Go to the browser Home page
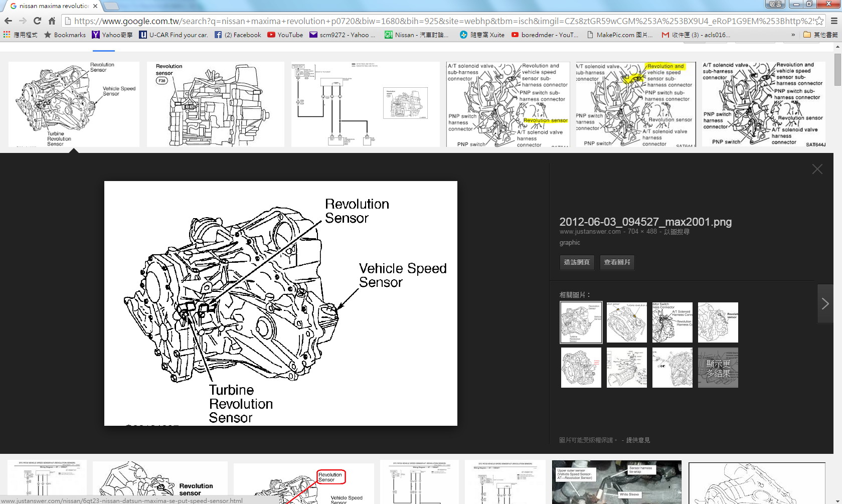 pyautogui.click(x=52, y=21)
